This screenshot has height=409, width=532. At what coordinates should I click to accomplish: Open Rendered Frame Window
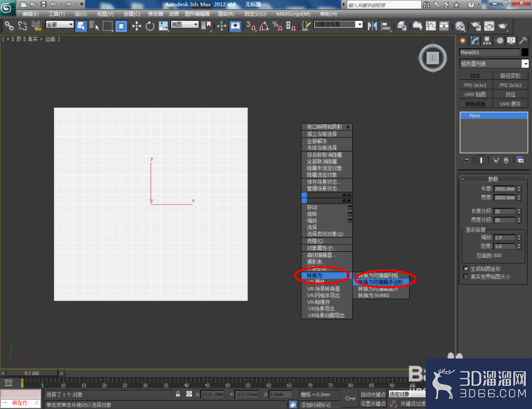coord(489,26)
